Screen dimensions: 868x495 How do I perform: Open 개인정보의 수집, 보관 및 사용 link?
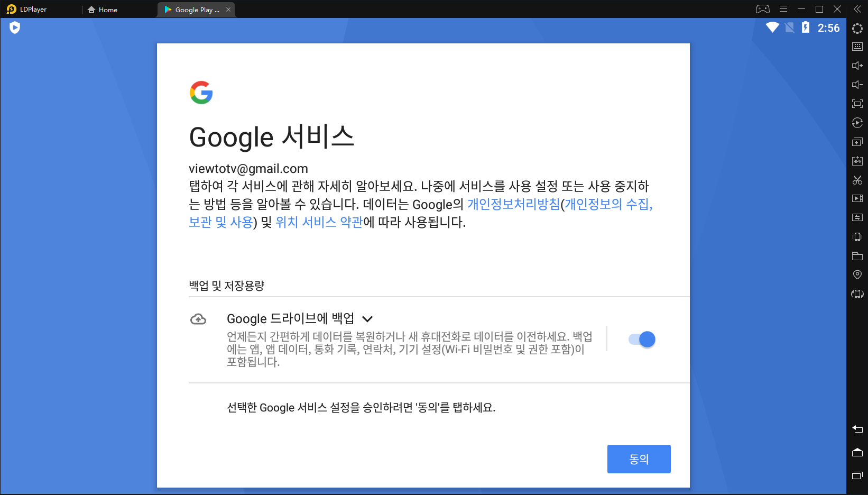(608, 204)
